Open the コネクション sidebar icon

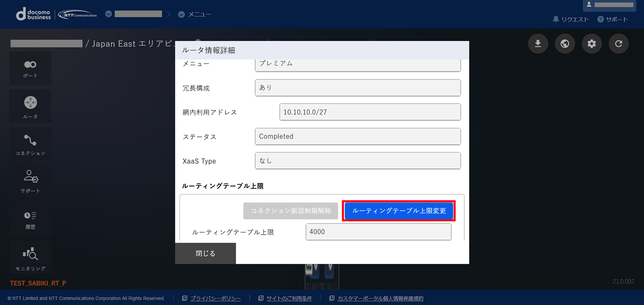click(30, 144)
